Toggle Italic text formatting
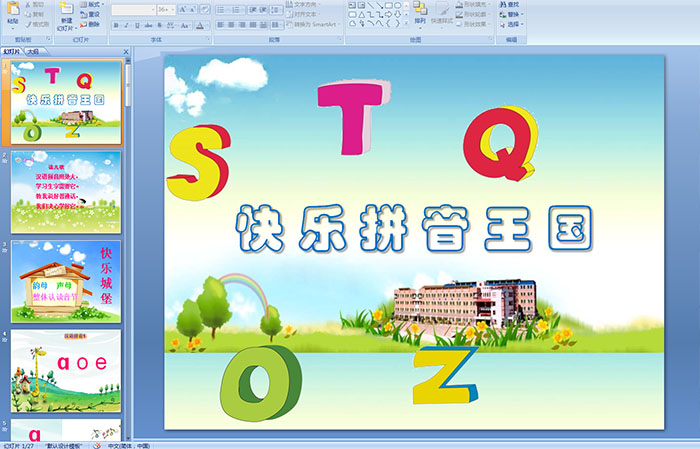700x449 pixels. tap(125, 24)
